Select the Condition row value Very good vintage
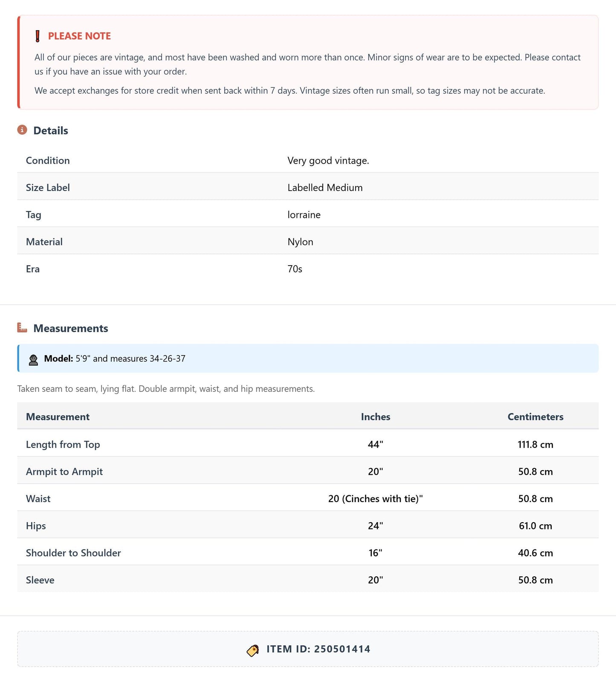616x682 pixels. [328, 161]
